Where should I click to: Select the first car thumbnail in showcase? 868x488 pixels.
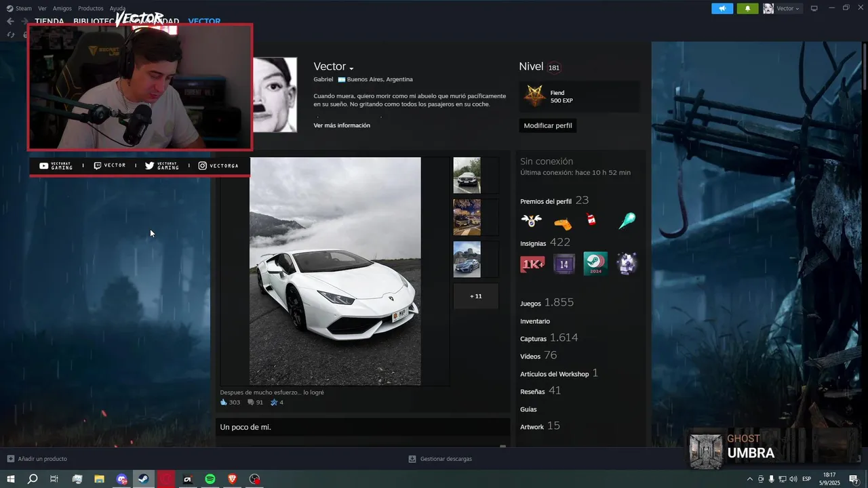click(x=467, y=176)
